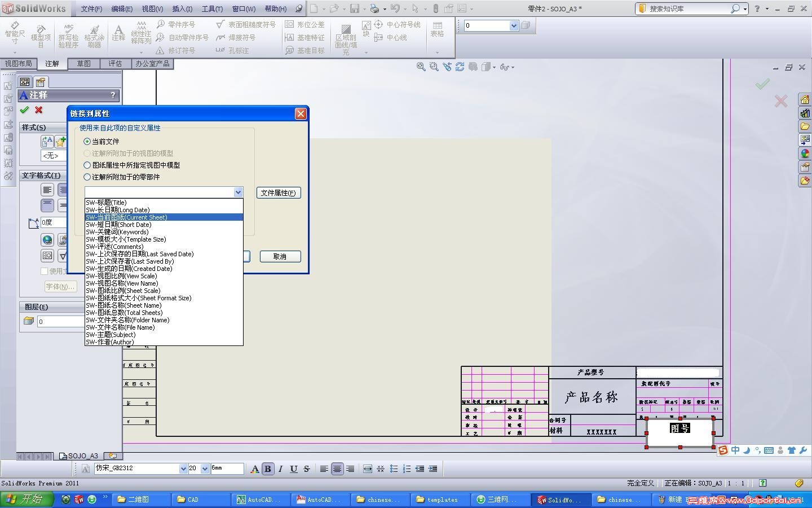The width and height of the screenshot is (812, 508).
Task: Cancel the note with the red X in the 注释 panel
Action: (x=38, y=110)
